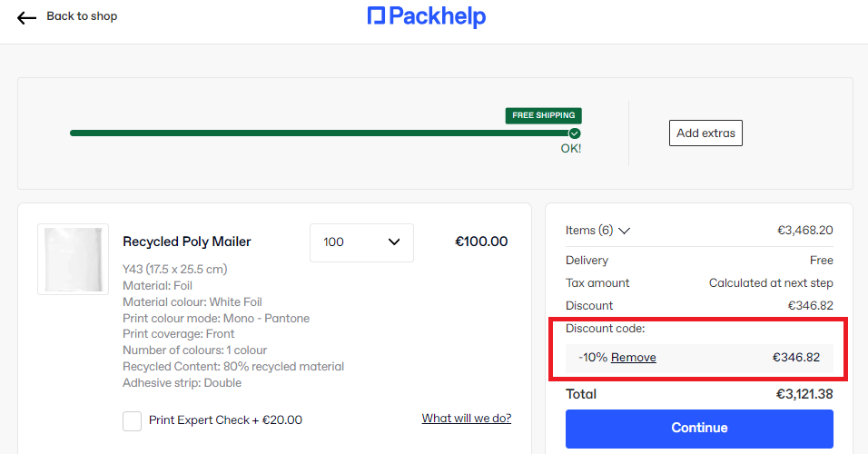
Task: Click the €100.00 item price
Action: pos(481,242)
